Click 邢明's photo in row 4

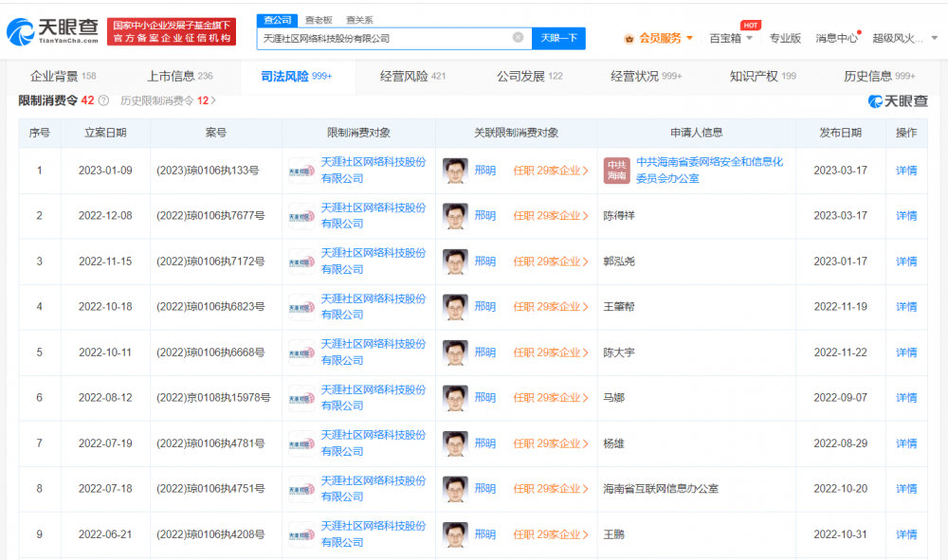pos(455,307)
